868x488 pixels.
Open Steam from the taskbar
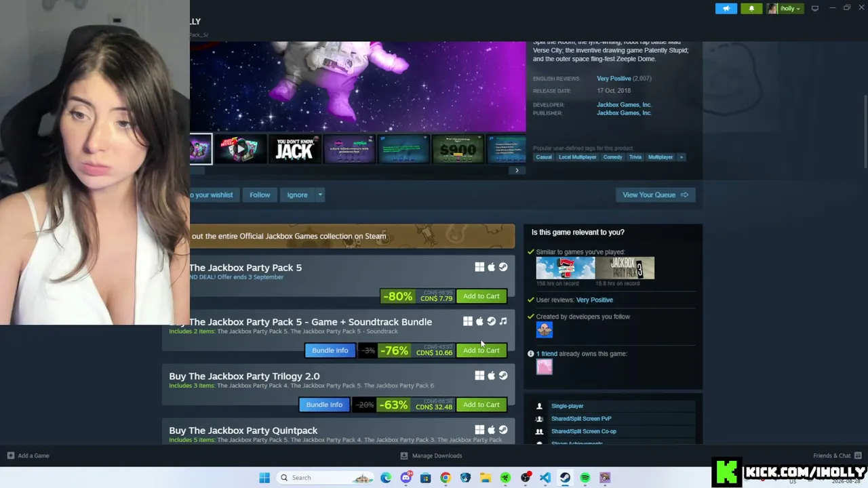click(x=565, y=478)
